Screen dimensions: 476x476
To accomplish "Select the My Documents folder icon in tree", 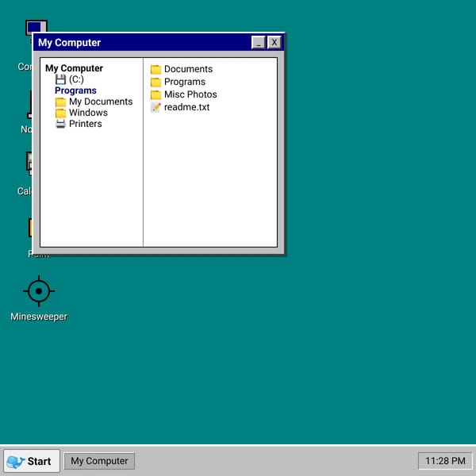I will coord(60,102).
